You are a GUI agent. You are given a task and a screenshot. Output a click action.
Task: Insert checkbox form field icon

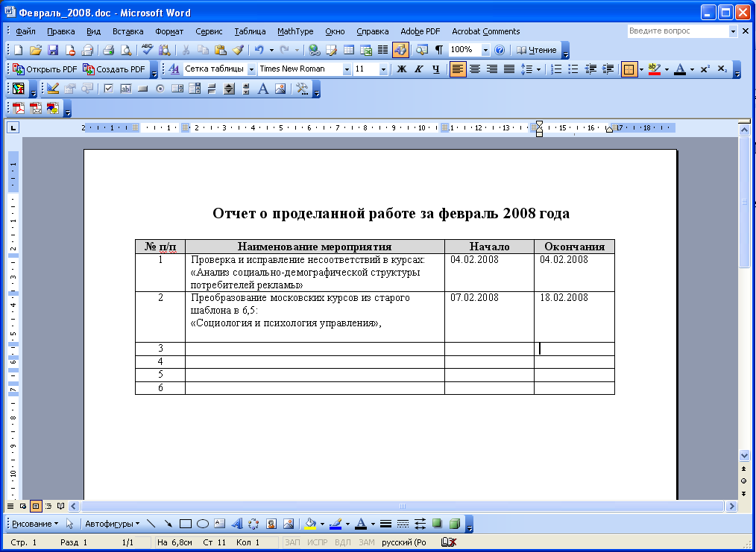pyautogui.click(x=109, y=89)
